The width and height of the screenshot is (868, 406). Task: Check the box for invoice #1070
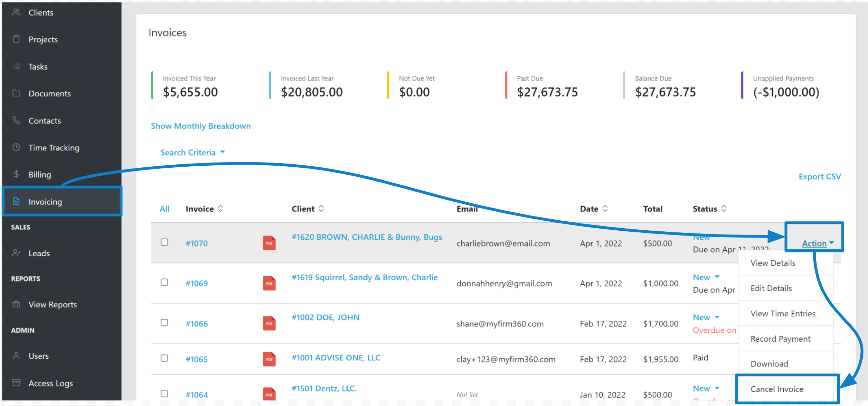click(164, 242)
